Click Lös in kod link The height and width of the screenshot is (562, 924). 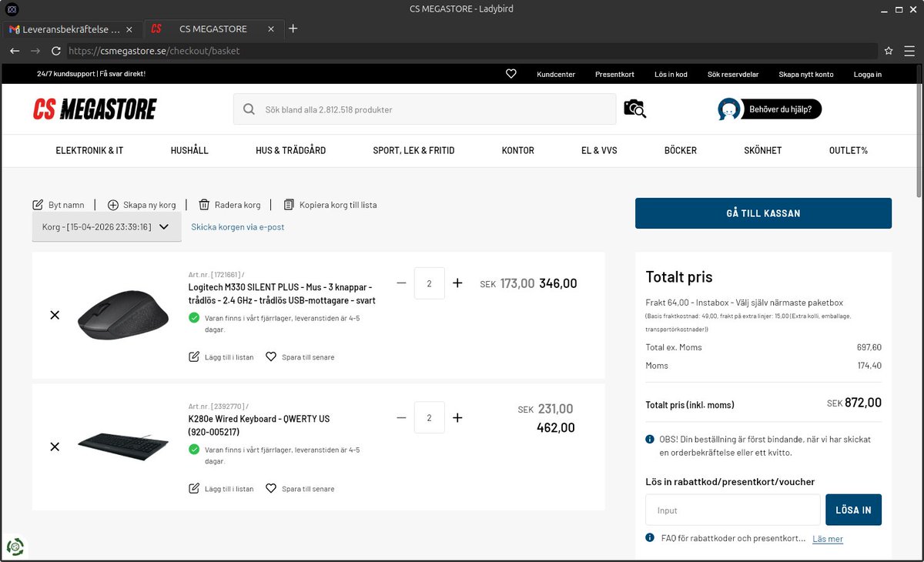[671, 75]
